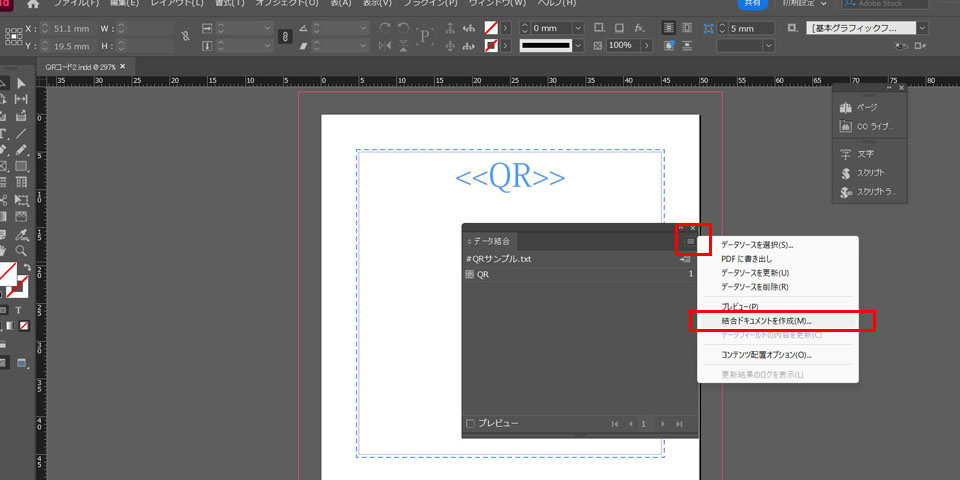Click the fill color swatch in control bar

491,28
